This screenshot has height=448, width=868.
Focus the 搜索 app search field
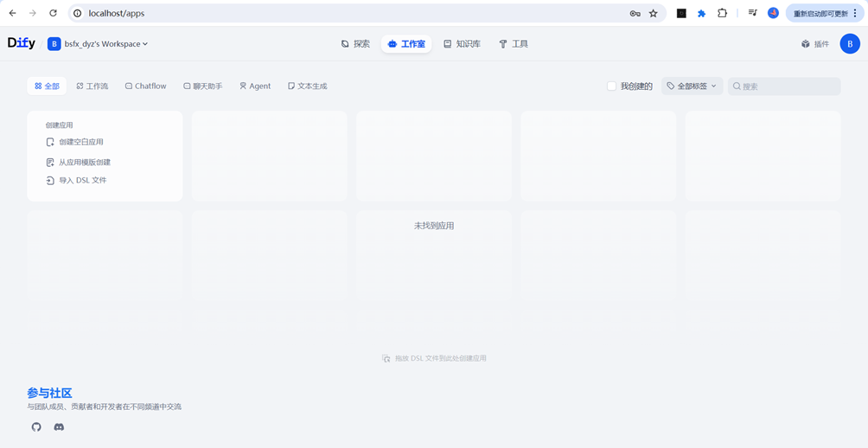[x=784, y=86]
